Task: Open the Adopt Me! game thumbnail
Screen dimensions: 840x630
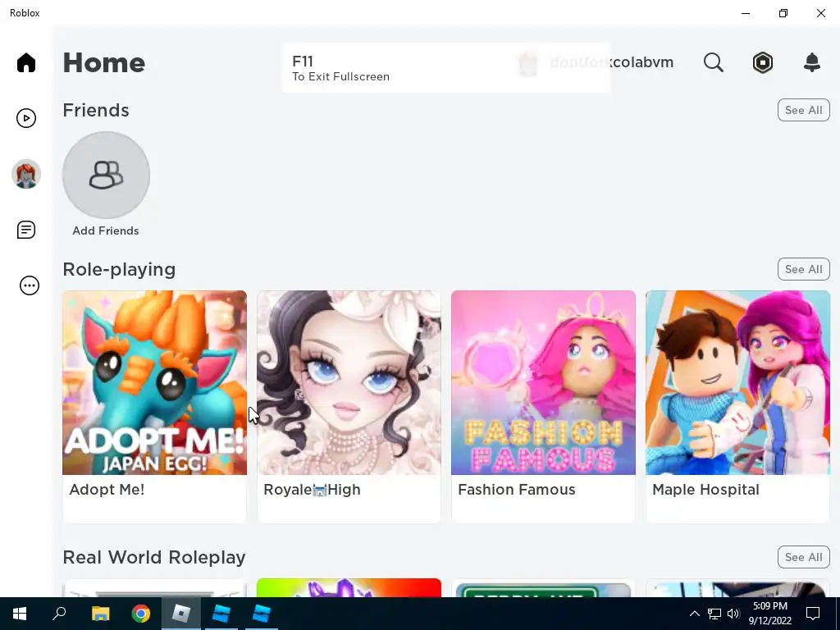Action: click(x=154, y=382)
